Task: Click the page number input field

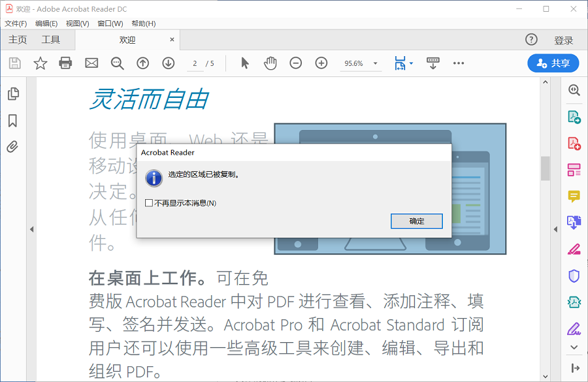Action: click(x=195, y=63)
